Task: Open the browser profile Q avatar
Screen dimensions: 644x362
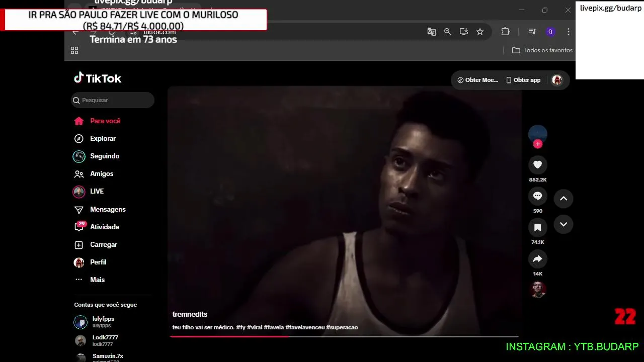Action: click(550, 32)
